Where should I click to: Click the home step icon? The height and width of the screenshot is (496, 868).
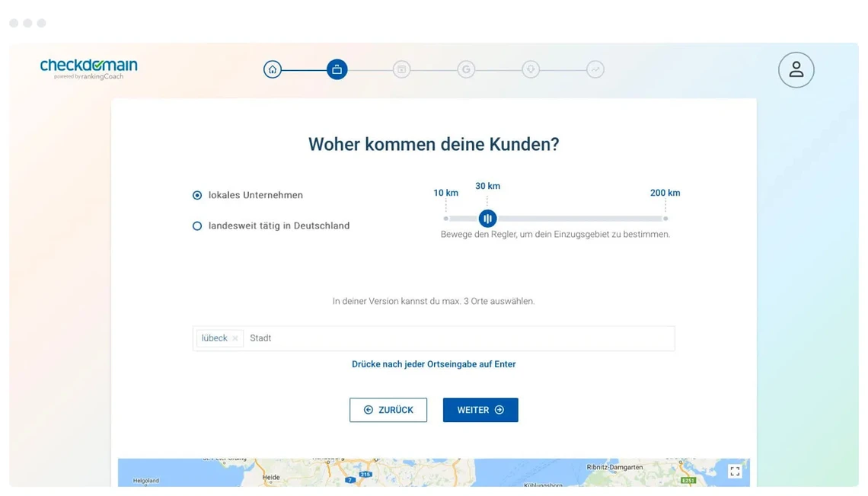tap(273, 69)
